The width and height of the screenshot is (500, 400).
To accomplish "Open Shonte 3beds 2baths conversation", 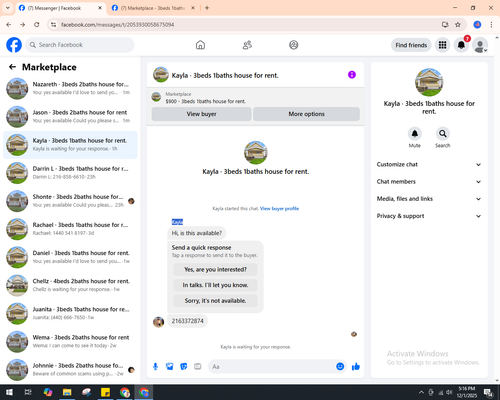I will click(70, 201).
